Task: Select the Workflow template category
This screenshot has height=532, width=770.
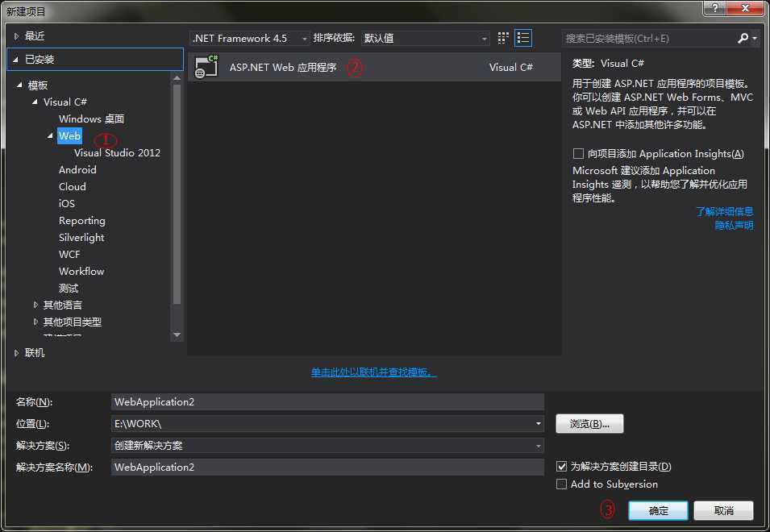Action: [x=81, y=272]
